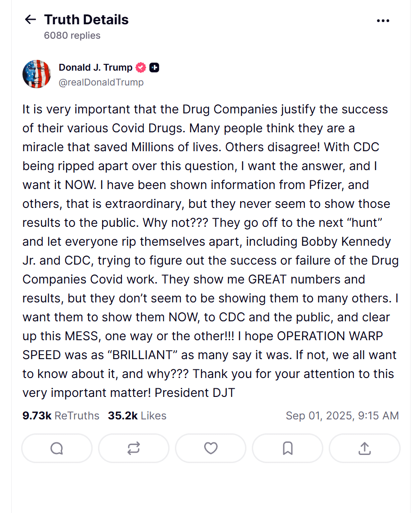Viewport: 420px width, 513px height.
Task: Share the post via the upload icon
Action: tap(365, 448)
